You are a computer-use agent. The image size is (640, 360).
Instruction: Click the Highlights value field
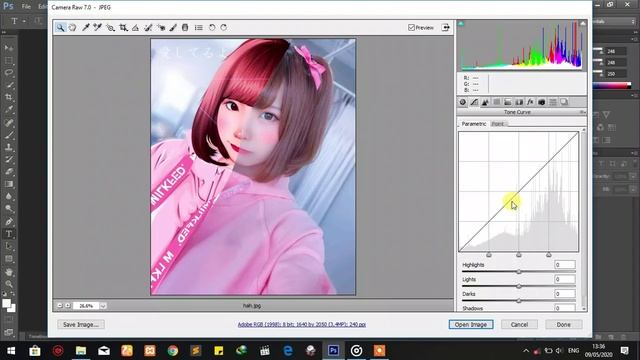coord(565,265)
